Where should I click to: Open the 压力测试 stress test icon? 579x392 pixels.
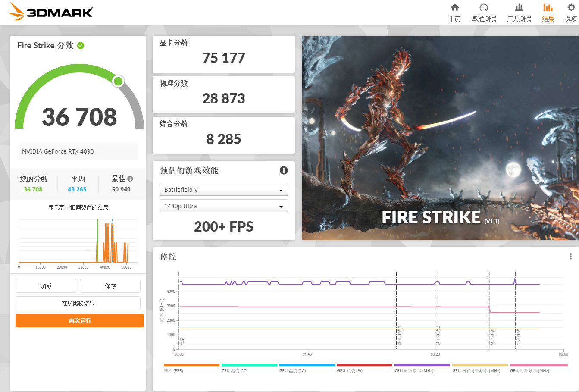point(519,7)
